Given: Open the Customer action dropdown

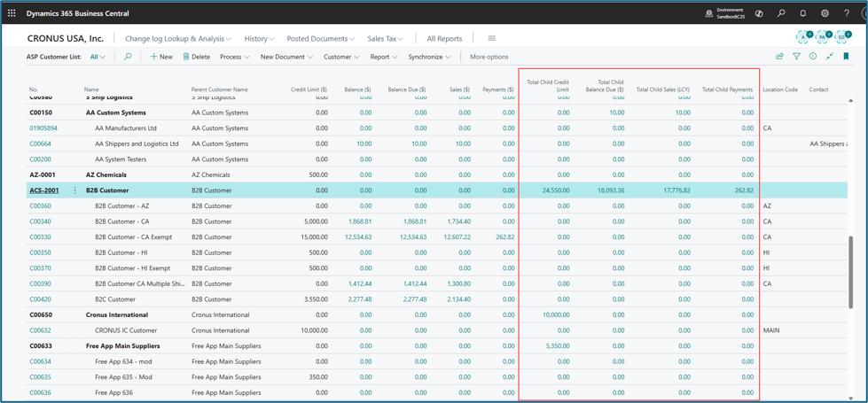Looking at the screenshot, I should 341,57.
